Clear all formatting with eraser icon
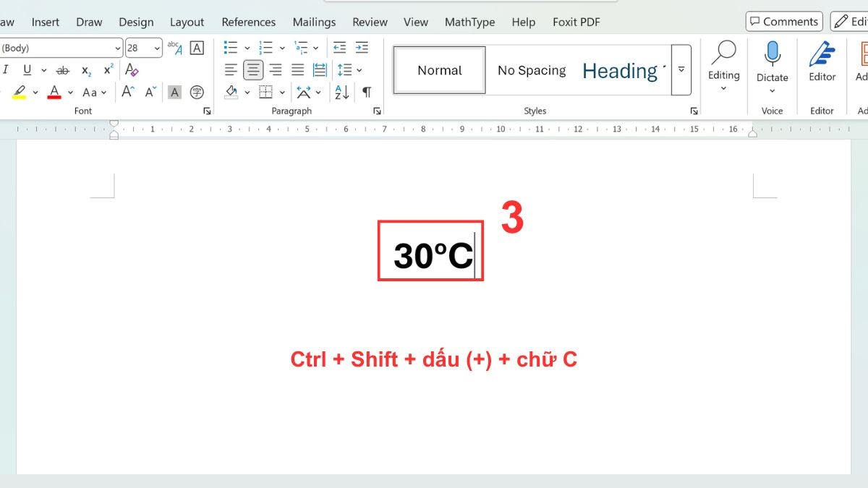Viewport: 868px width, 488px height. (x=132, y=70)
